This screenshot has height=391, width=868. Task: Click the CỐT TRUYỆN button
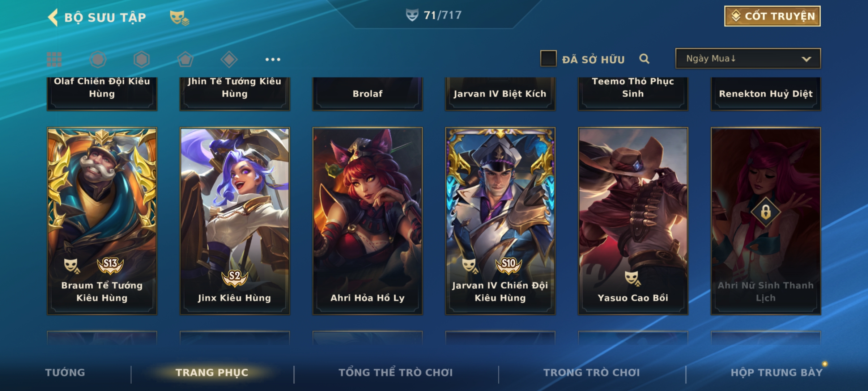(x=773, y=16)
